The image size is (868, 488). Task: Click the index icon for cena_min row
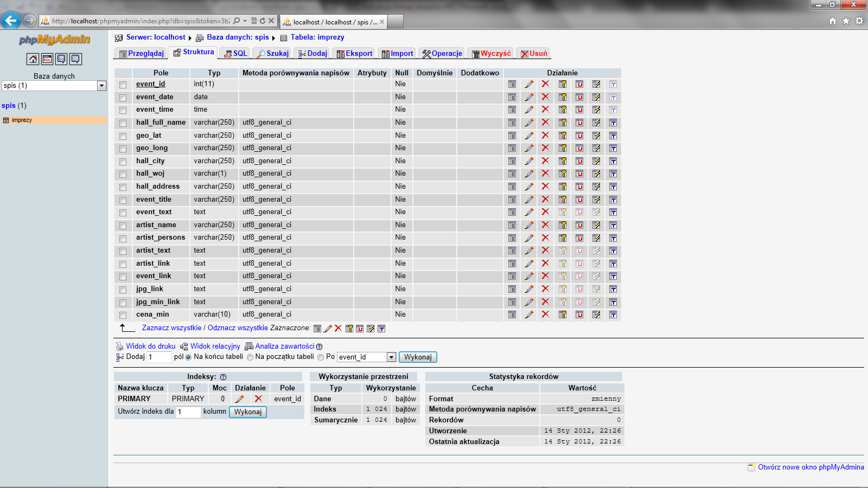(596, 314)
